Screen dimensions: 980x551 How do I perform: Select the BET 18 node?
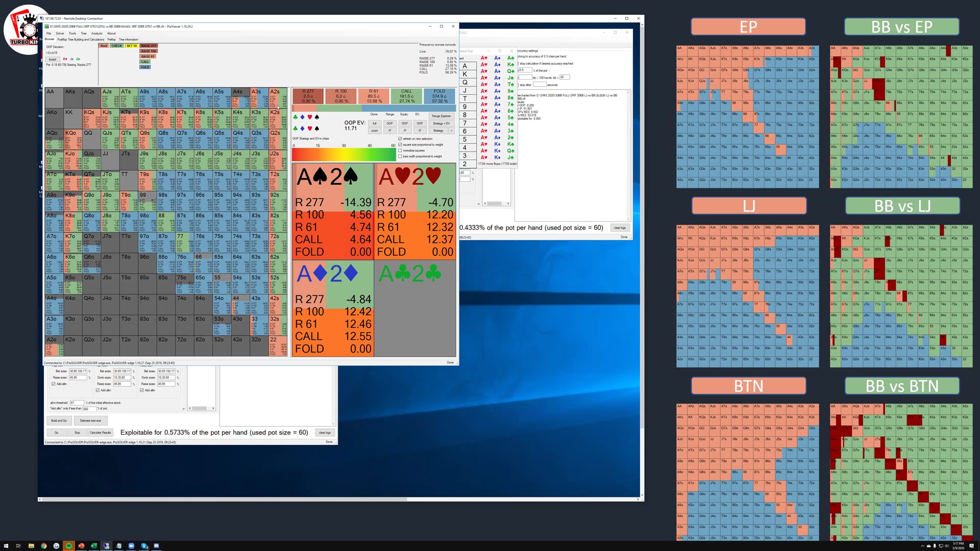pyautogui.click(x=132, y=46)
